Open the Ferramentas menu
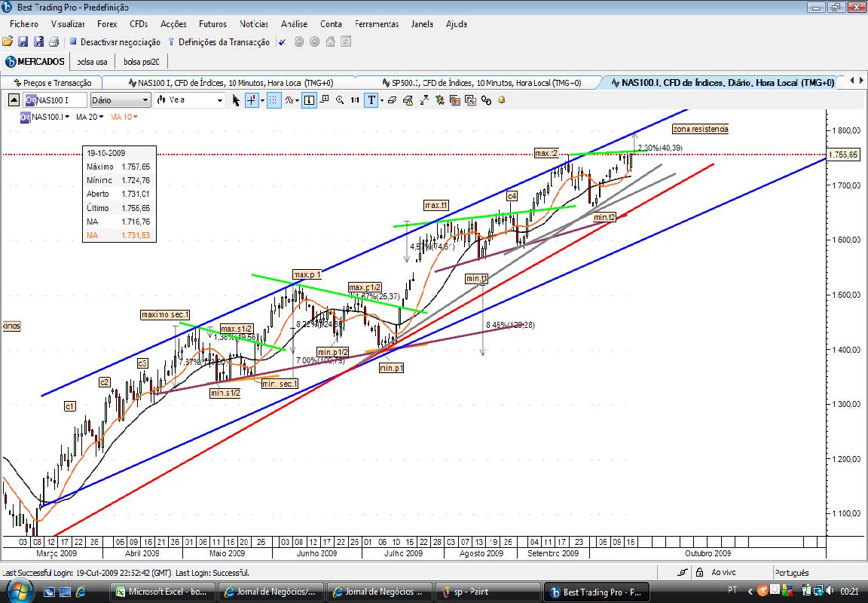This screenshot has height=603, width=868. click(377, 24)
